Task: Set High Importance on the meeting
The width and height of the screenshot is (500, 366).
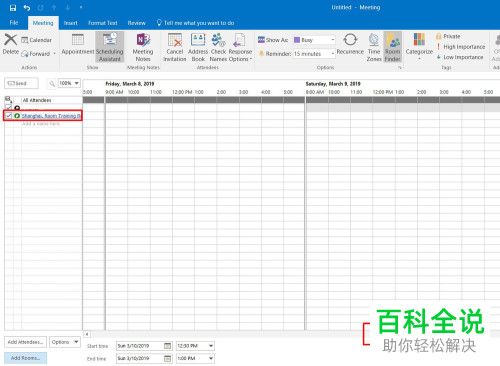Action: point(460,47)
